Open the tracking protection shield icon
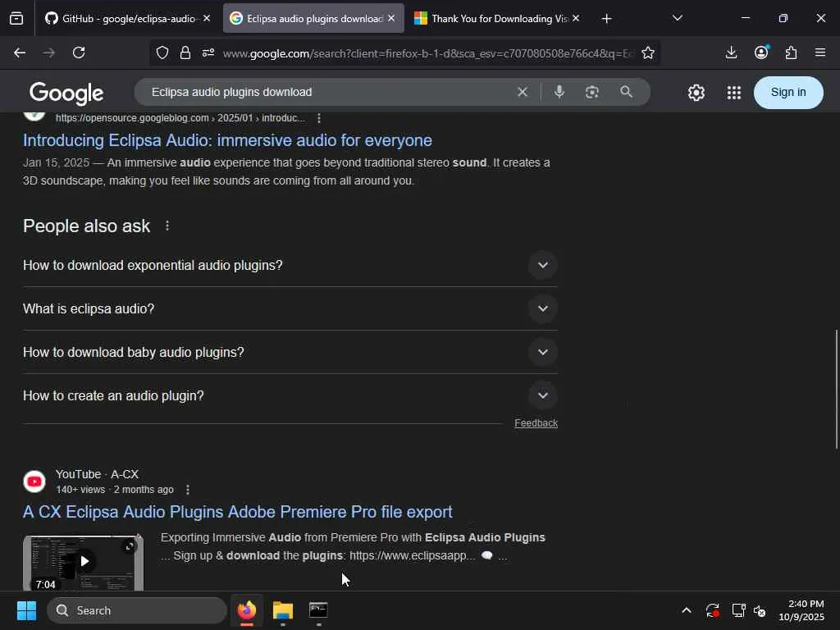Image resolution: width=840 pixels, height=630 pixels. (162, 52)
